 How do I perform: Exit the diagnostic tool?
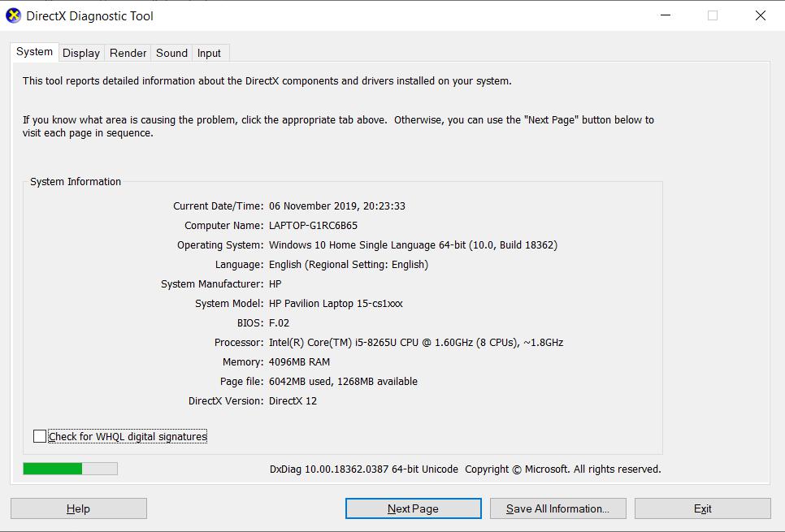(702, 508)
